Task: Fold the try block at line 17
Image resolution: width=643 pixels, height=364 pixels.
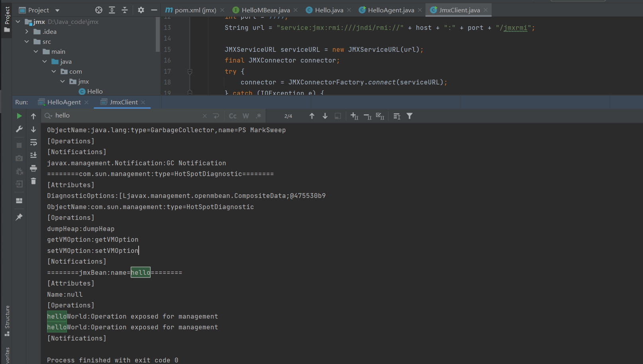Action: [190, 72]
